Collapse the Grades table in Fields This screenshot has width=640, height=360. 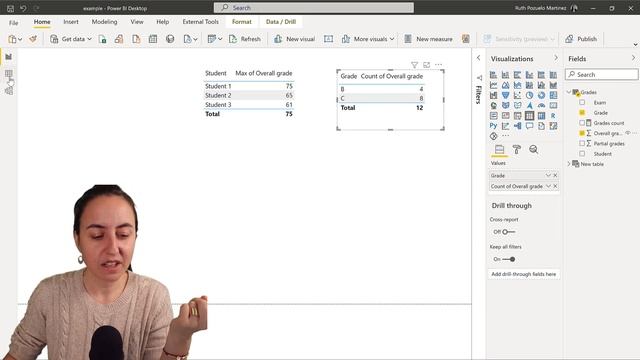coord(569,92)
